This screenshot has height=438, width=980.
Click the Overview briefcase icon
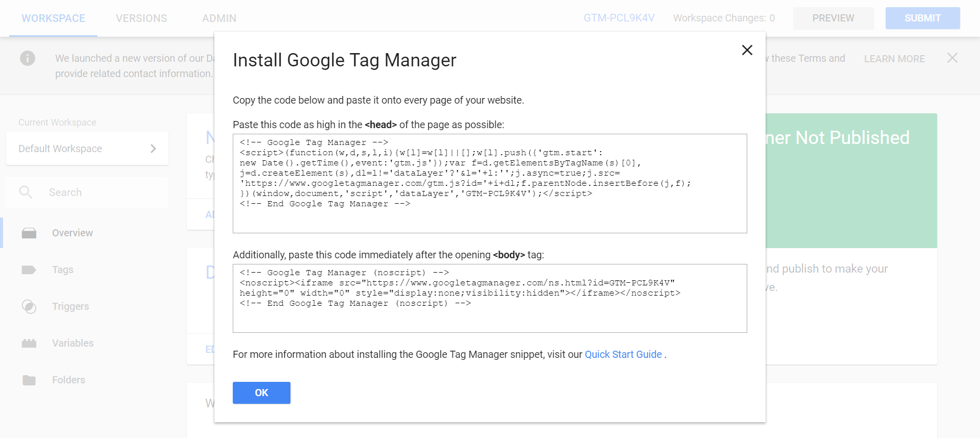click(x=29, y=233)
